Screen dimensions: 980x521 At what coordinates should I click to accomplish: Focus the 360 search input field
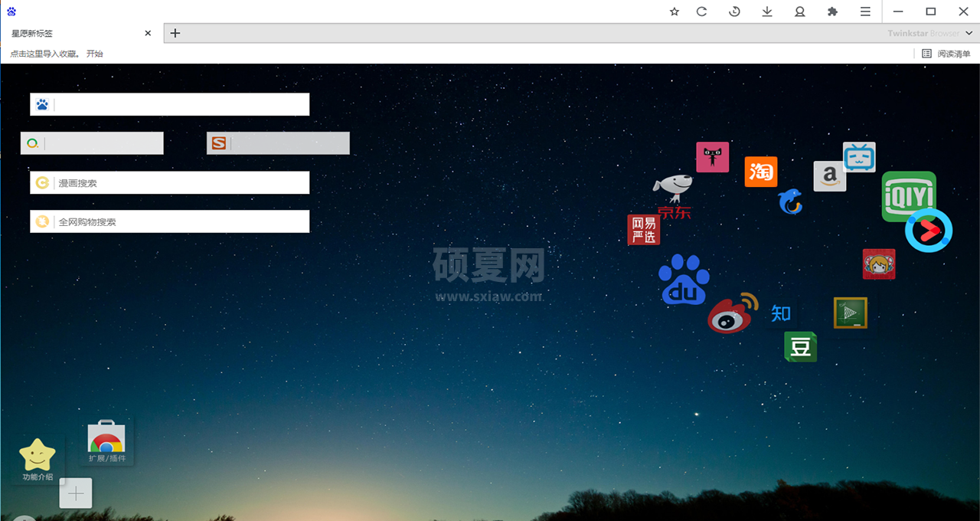point(92,143)
